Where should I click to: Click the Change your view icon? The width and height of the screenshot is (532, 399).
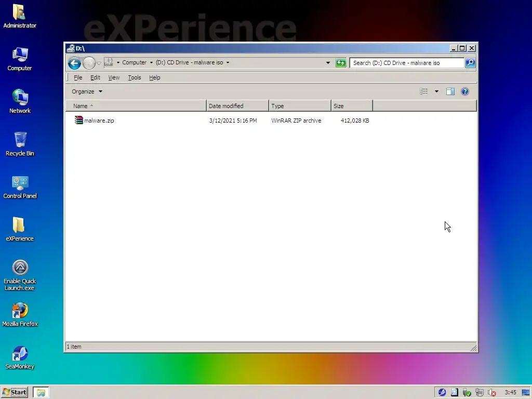coord(424,91)
